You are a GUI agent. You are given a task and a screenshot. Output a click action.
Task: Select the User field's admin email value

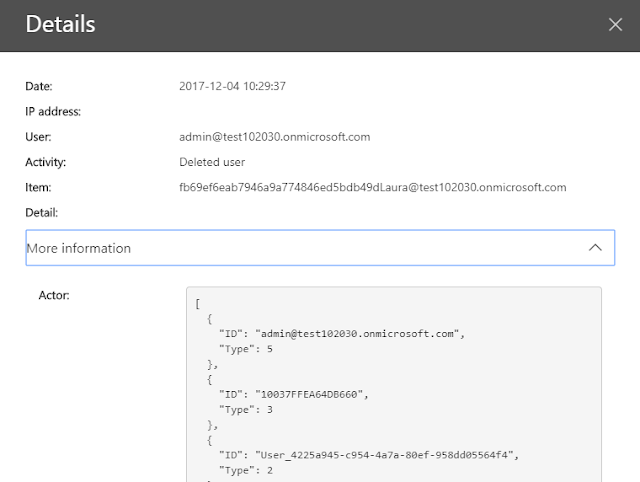(275, 136)
